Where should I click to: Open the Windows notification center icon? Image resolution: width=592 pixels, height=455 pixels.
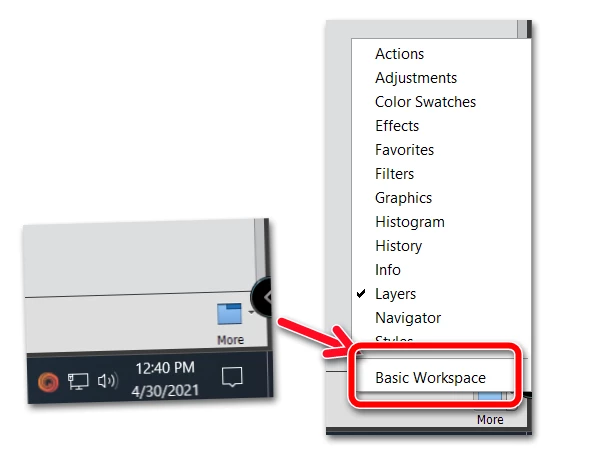[x=232, y=376]
